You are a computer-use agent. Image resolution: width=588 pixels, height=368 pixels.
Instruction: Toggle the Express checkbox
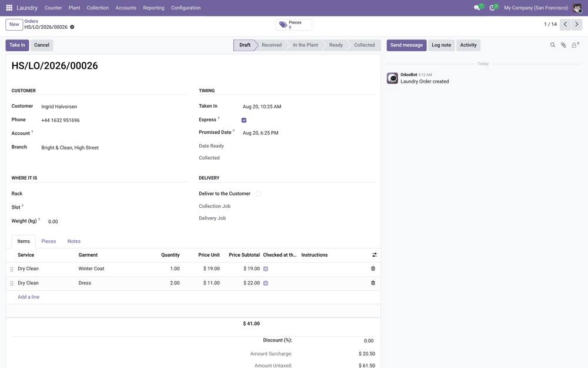244,120
